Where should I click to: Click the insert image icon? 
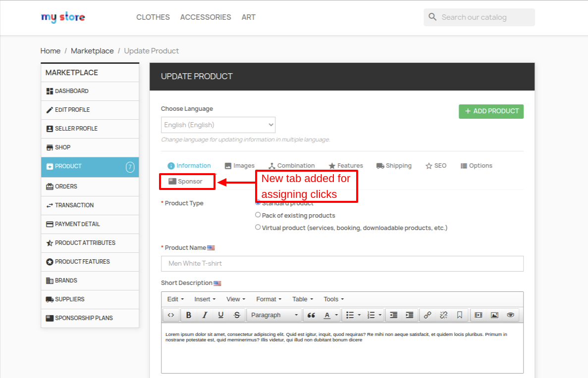(494, 315)
